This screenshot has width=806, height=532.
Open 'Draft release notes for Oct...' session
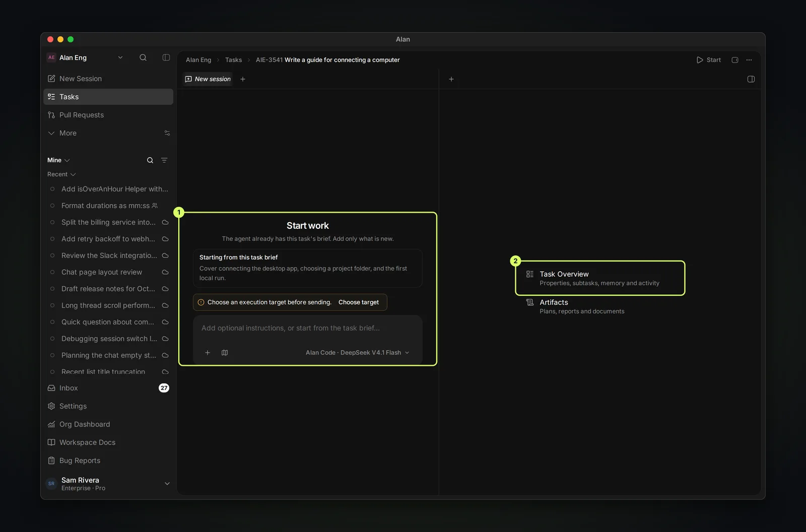pos(108,289)
